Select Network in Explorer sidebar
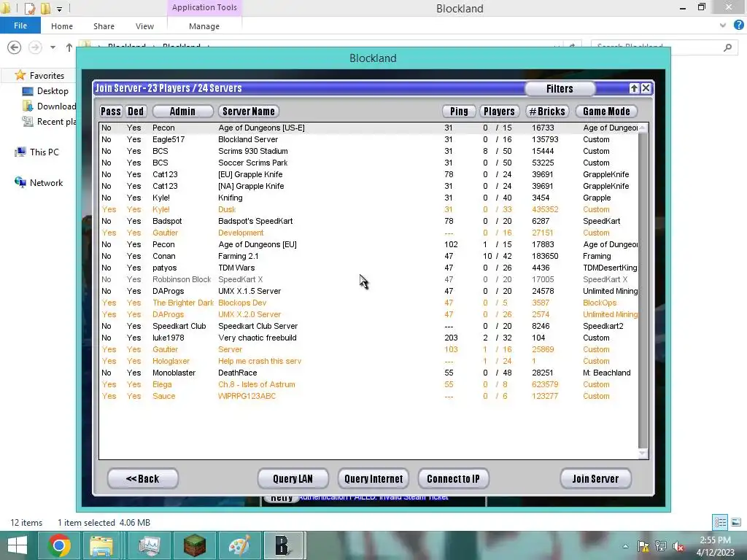Image resolution: width=747 pixels, height=560 pixels. 46,183
